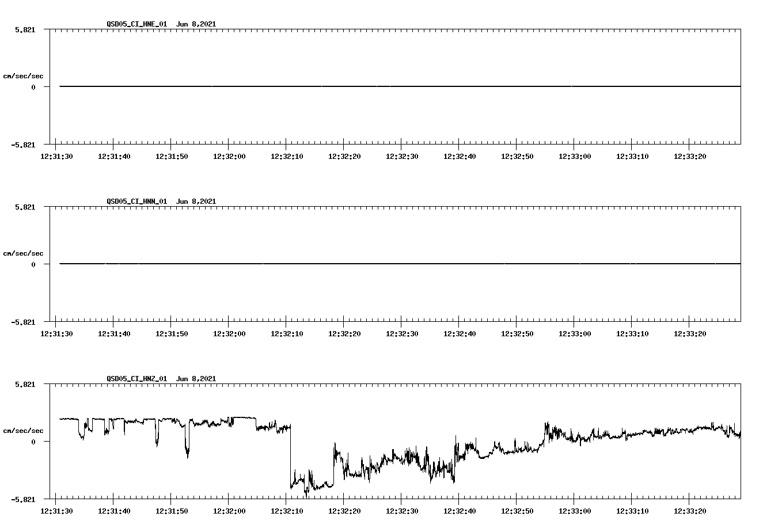The width and height of the screenshot is (782, 532).
Task: Click the -5.821 lower limit on HNE chart
Action: coord(23,145)
